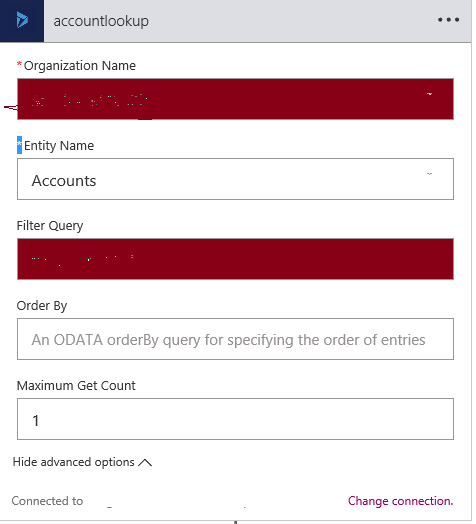This screenshot has width=476, height=524.
Task: Open the Organization Name dropdown arrow
Action: click(x=430, y=94)
